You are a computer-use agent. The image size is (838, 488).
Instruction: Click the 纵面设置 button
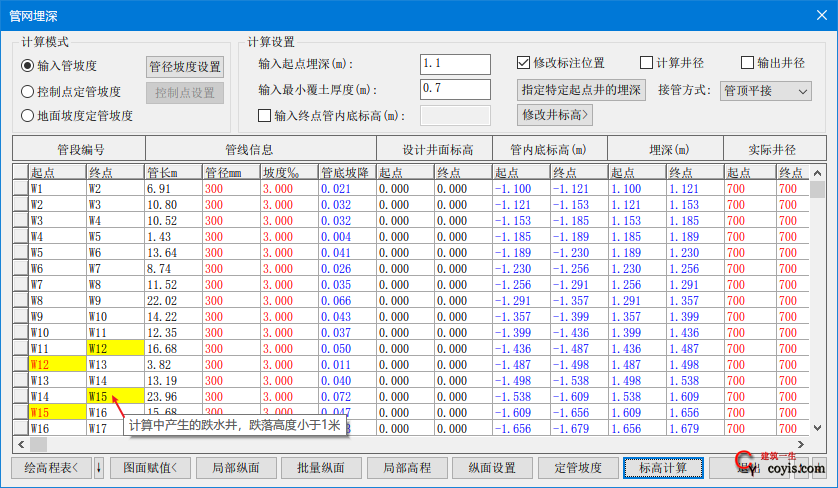pyautogui.click(x=492, y=468)
